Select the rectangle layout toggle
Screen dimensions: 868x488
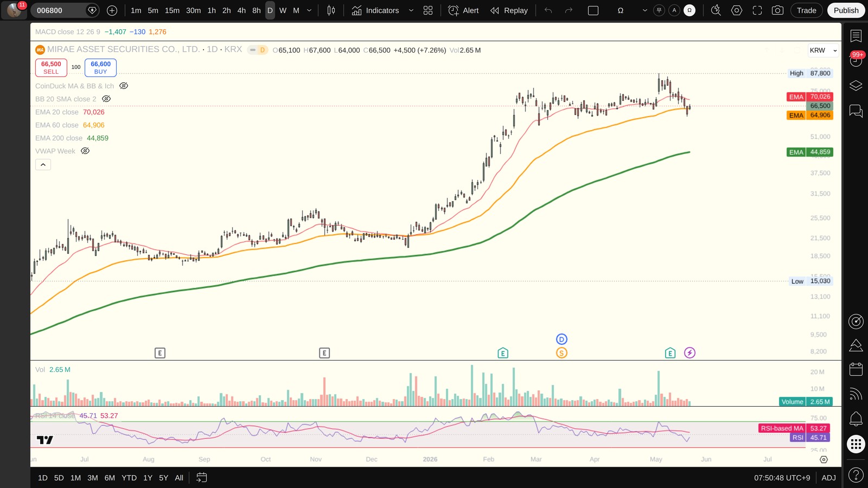pyautogui.click(x=593, y=10)
